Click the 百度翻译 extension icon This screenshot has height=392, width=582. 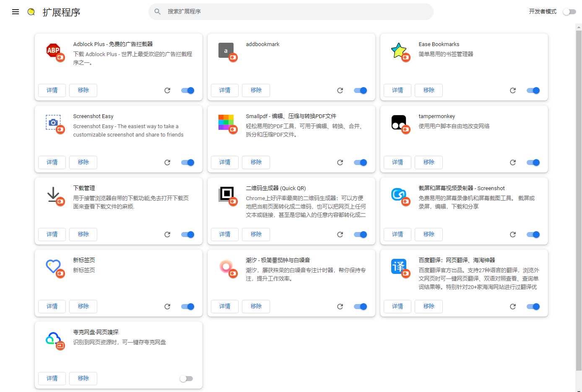click(x=399, y=266)
